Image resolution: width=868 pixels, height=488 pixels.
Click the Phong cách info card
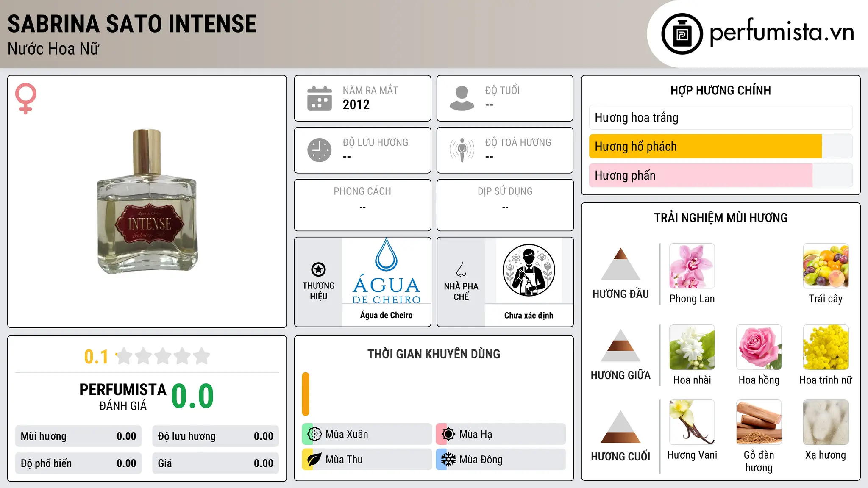tap(362, 205)
